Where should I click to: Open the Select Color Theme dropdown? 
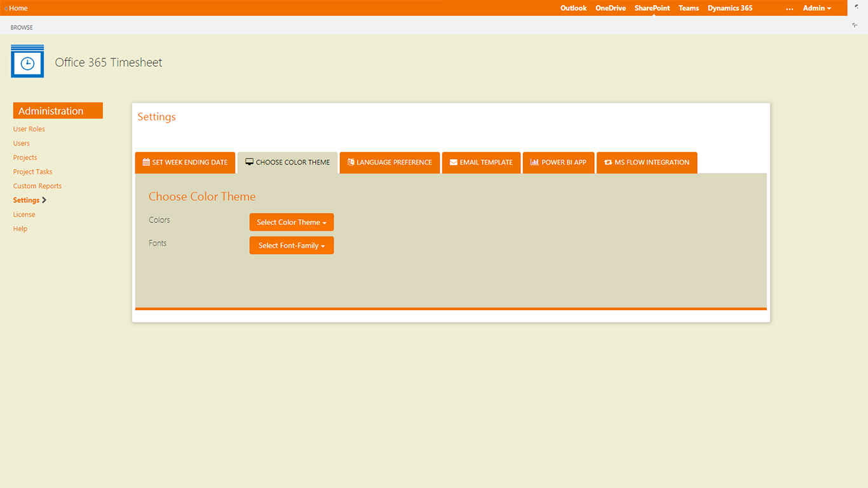click(292, 222)
